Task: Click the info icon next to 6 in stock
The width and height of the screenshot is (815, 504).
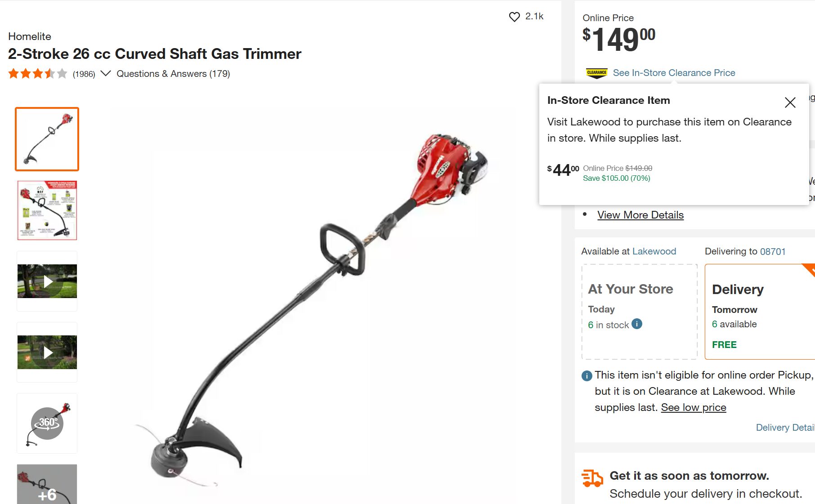Action: click(636, 324)
